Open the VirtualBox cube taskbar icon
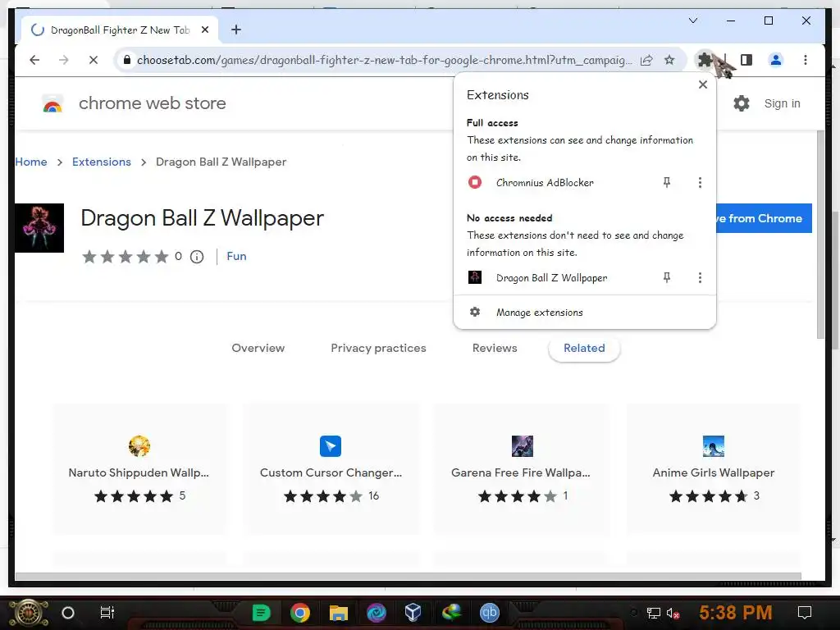Image resolution: width=840 pixels, height=630 pixels. pyautogui.click(x=413, y=612)
